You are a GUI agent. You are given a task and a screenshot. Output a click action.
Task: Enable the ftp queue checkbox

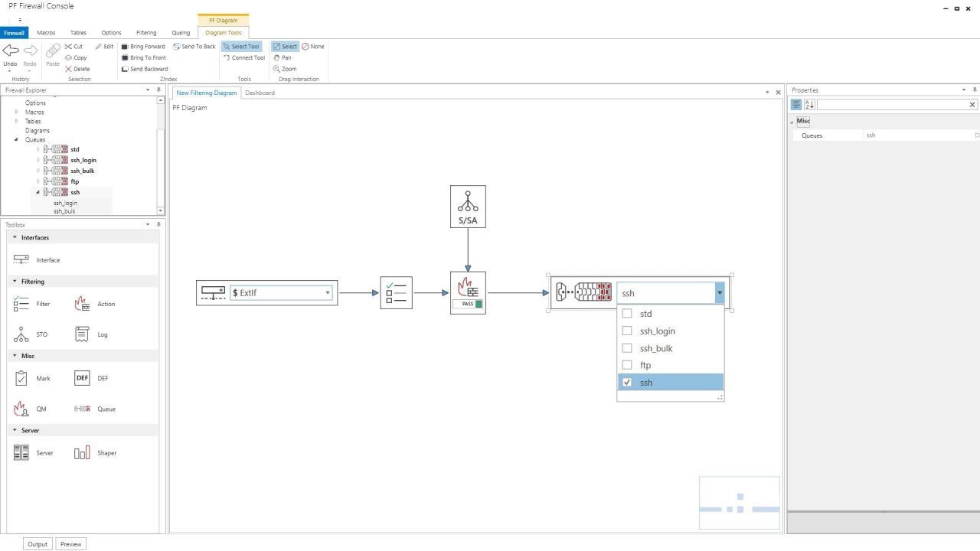pos(627,365)
